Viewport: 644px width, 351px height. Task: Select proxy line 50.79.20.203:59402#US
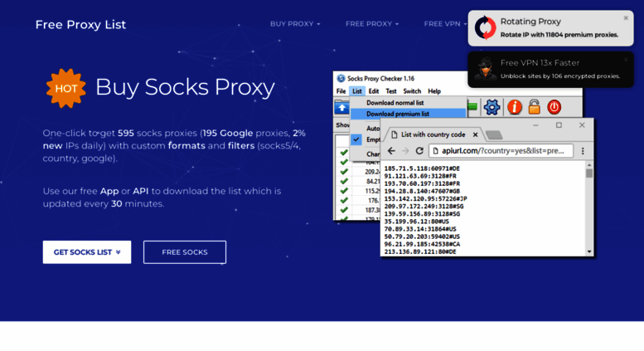click(x=422, y=236)
